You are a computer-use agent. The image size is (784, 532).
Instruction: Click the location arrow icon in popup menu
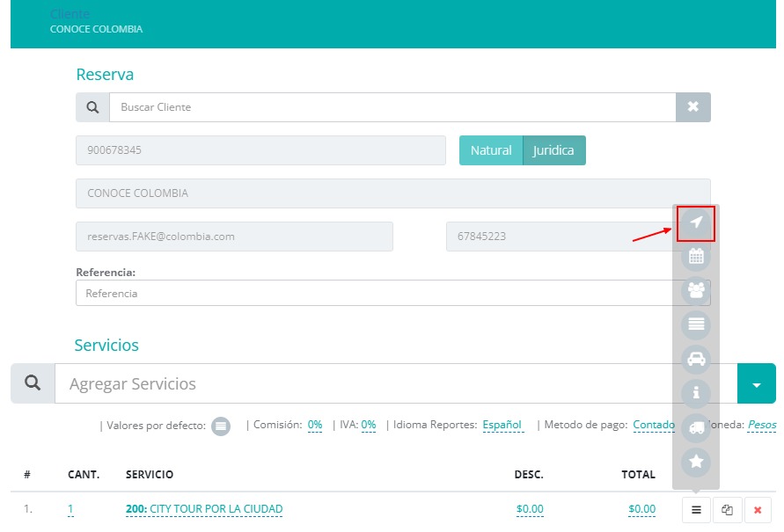click(x=696, y=222)
